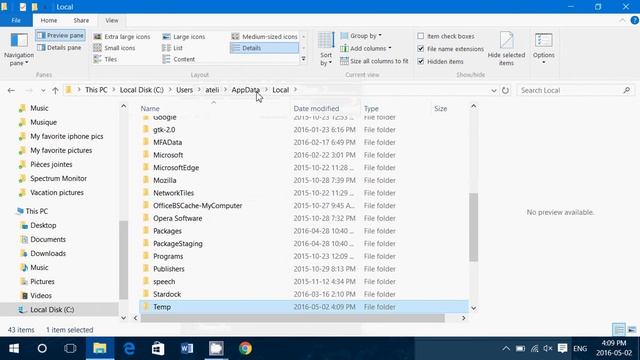This screenshot has width=640, height=360.
Task: Select Tiles layout option
Action: click(105, 59)
